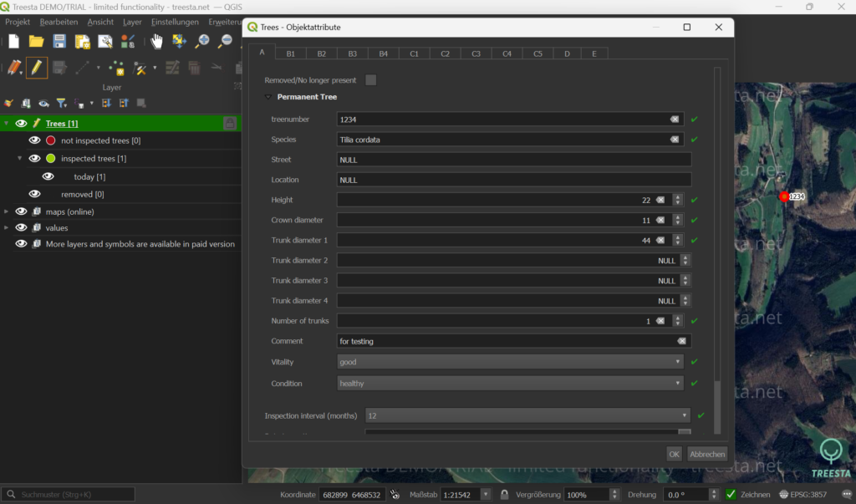Viewport: 856px width, 504px height.
Task: Open the Einstellungen menu
Action: pyautogui.click(x=175, y=22)
